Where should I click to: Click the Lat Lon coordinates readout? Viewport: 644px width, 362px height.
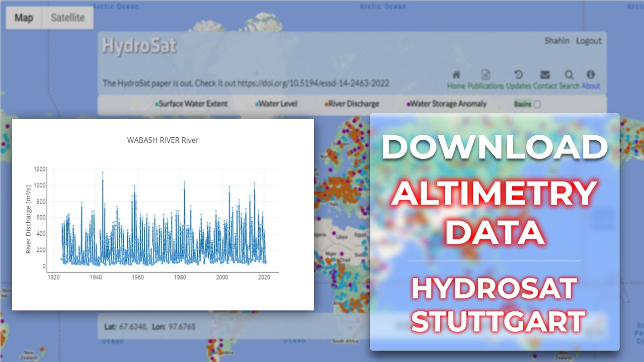[x=149, y=327]
